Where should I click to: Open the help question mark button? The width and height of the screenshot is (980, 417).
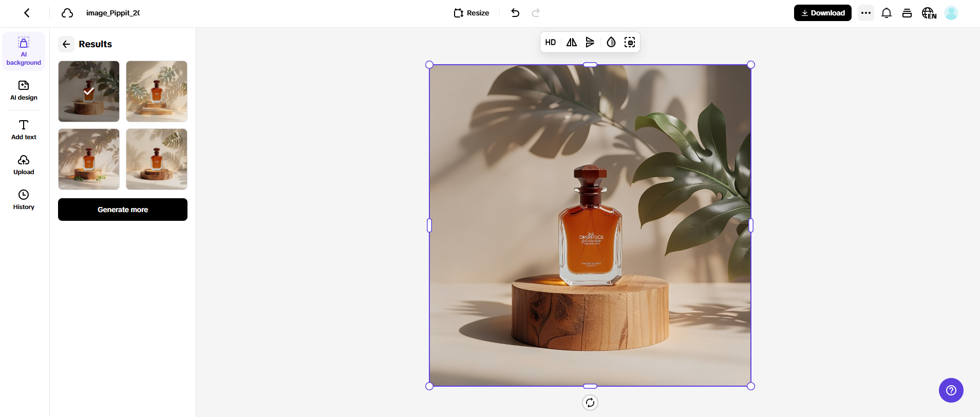coord(951,390)
